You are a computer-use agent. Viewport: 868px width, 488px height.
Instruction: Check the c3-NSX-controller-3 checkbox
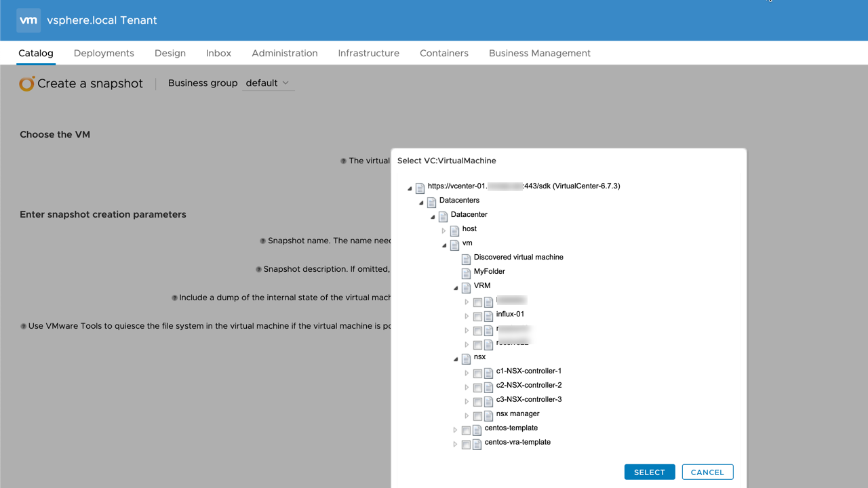pyautogui.click(x=477, y=402)
